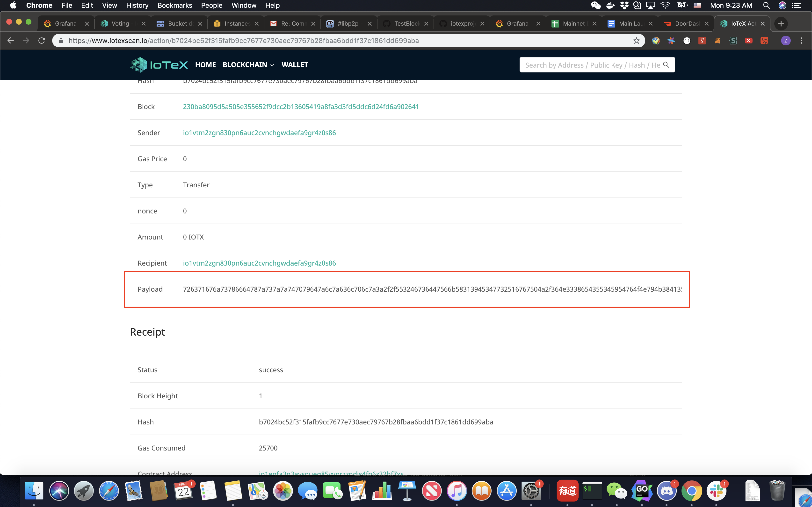Expand the BLOCKCHAIN navigation dropdown
The width and height of the screenshot is (812, 507).
coord(249,65)
